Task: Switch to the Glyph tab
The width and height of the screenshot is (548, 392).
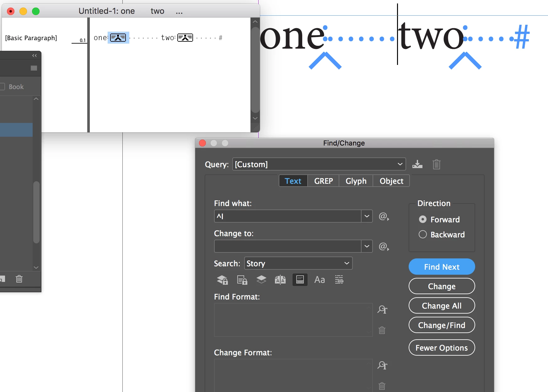Action: [356, 181]
